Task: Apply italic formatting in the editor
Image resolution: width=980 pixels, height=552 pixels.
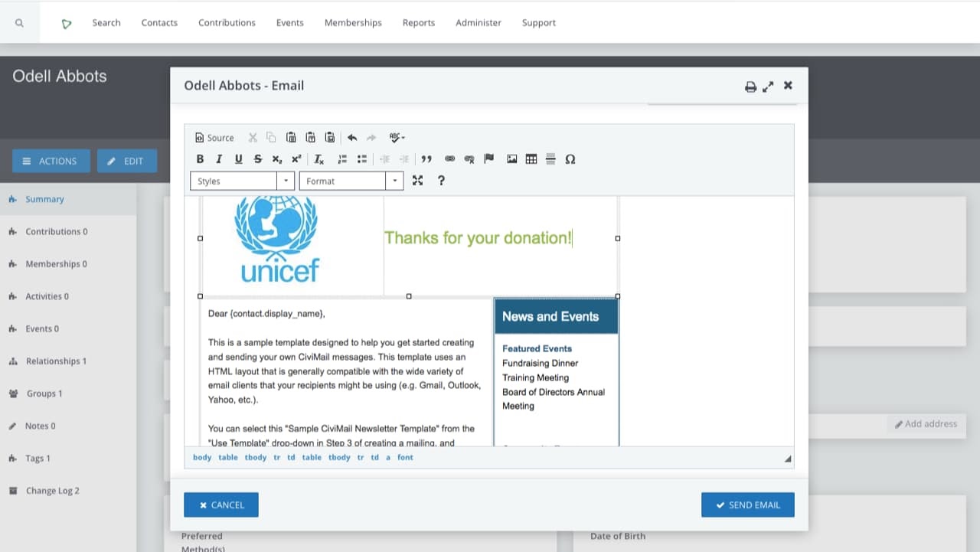Action: tap(219, 159)
